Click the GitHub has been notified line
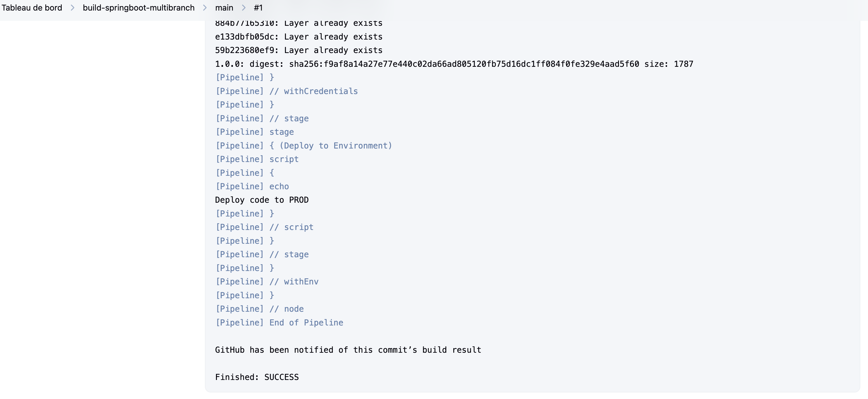This screenshot has height=399, width=868. 348,350
